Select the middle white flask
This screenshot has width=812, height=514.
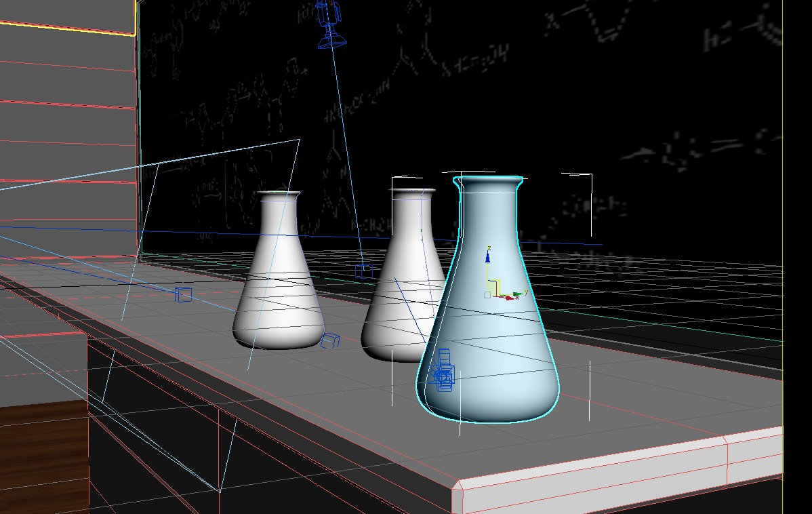click(400, 298)
